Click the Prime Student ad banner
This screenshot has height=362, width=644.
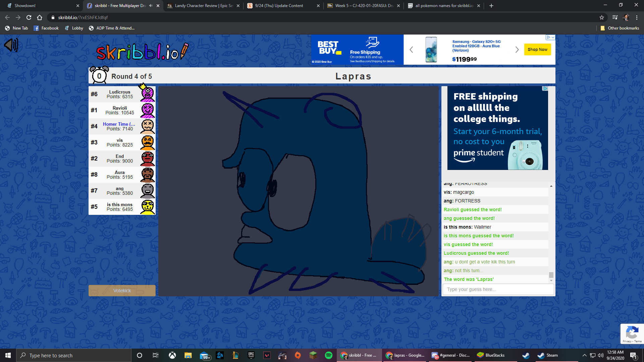coord(498,128)
